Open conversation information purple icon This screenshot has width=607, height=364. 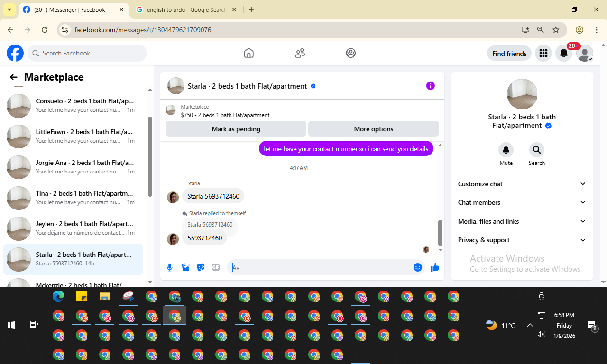(x=430, y=86)
